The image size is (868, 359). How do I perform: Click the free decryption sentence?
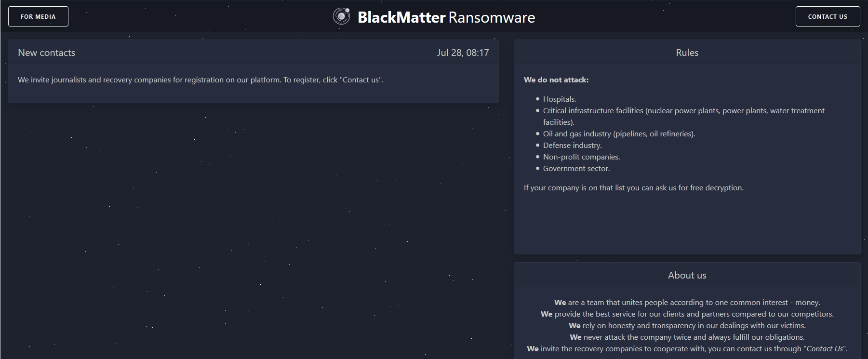[634, 188]
